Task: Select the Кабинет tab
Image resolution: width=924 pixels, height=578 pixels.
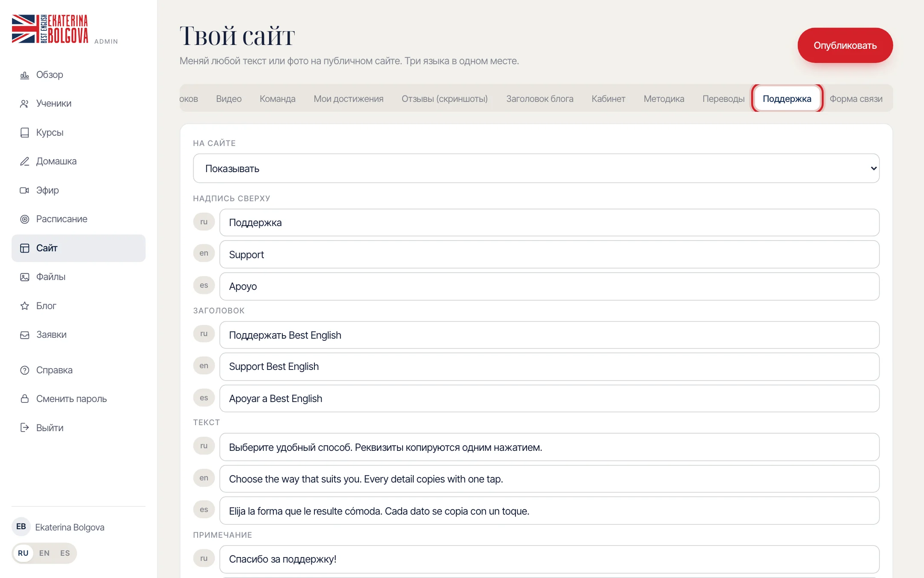Action: (x=608, y=99)
